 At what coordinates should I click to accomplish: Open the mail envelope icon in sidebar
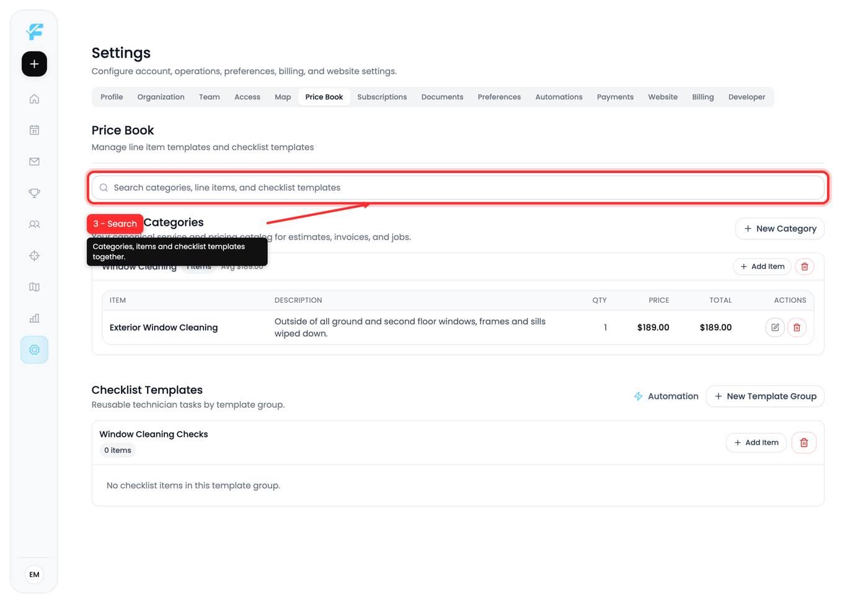pyautogui.click(x=34, y=161)
